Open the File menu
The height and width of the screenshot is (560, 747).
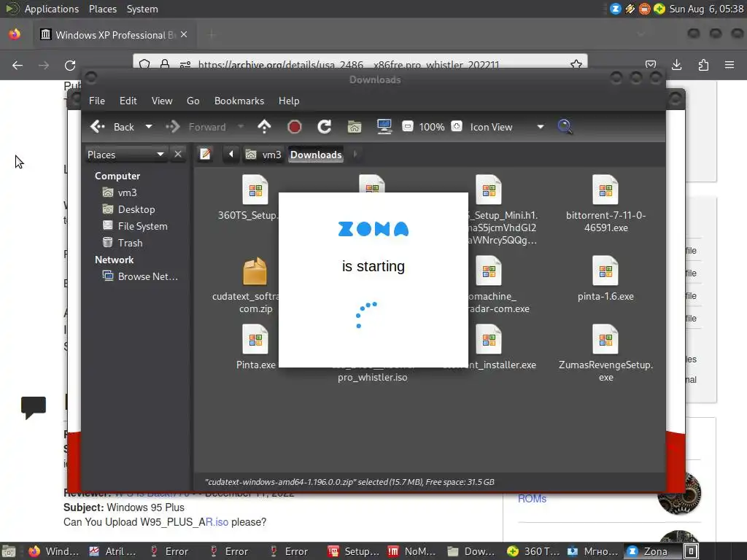[x=97, y=101]
